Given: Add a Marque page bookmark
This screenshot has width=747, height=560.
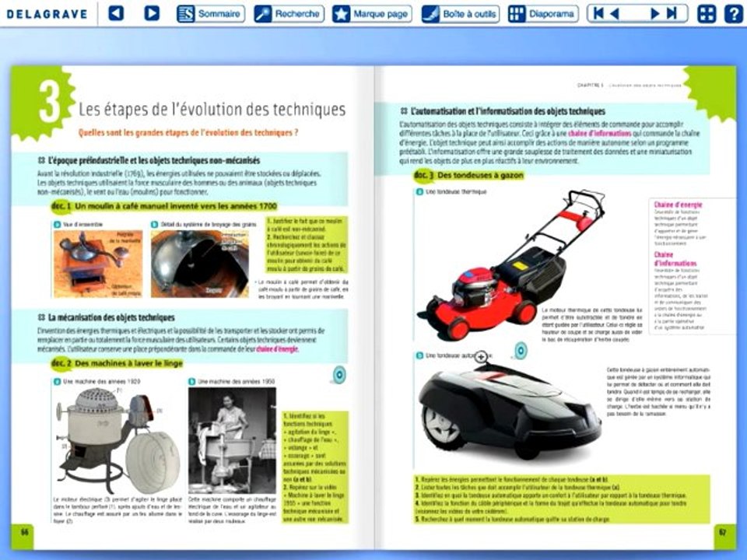Looking at the screenshot, I should (372, 14).
